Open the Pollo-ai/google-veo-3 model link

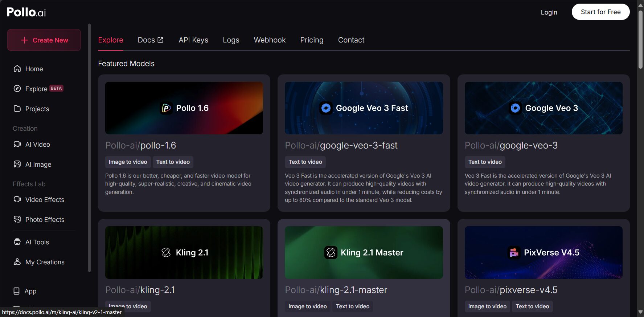(511, 145)
